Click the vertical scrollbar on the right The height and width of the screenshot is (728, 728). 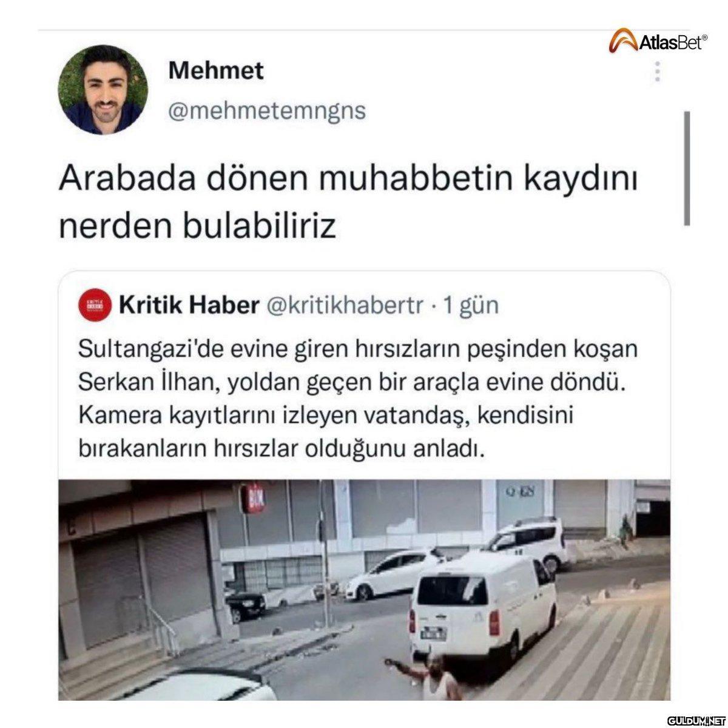tap(687, 168)
